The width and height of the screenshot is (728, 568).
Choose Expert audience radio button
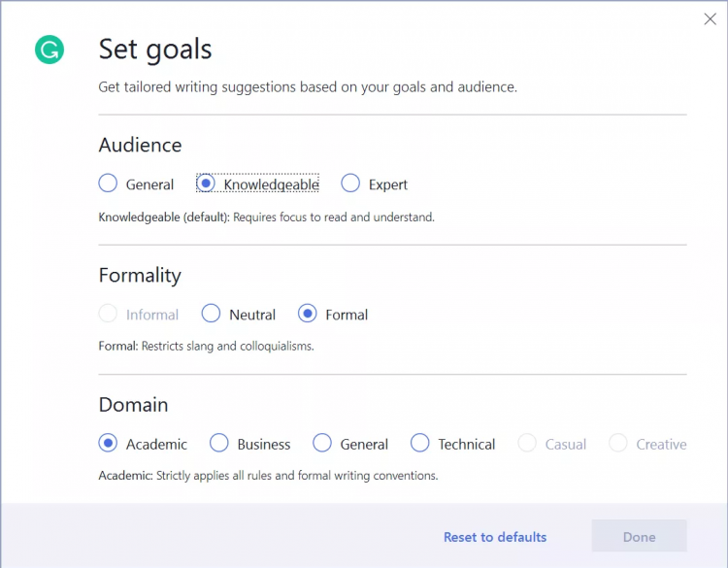(x=350, y=184)
